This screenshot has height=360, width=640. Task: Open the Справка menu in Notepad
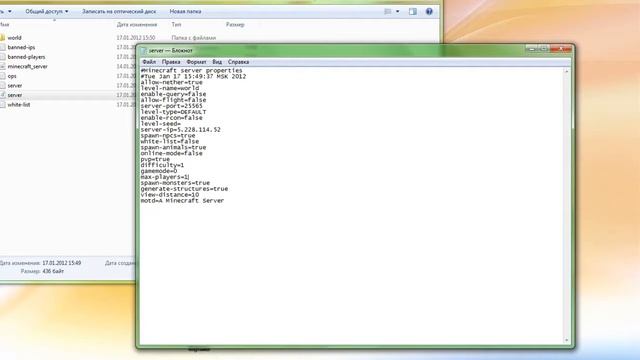[x=238, y=62]
